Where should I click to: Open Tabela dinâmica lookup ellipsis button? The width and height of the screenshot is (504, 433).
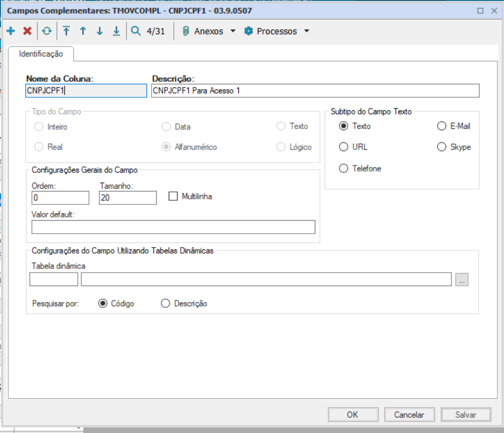click(462, 280)
